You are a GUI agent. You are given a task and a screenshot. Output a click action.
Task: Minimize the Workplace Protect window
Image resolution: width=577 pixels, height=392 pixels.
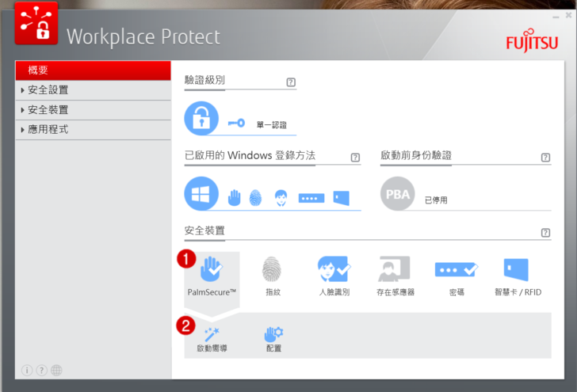[x=556, y=16]
